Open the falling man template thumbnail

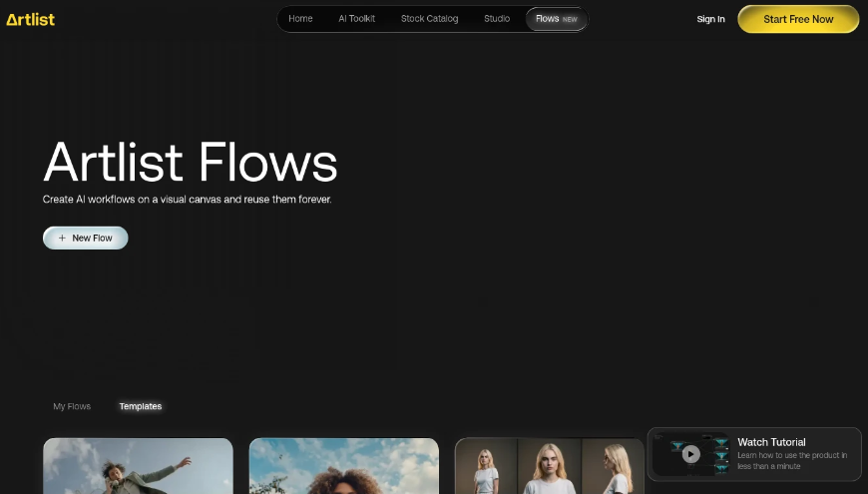click(x=138, y=466)
